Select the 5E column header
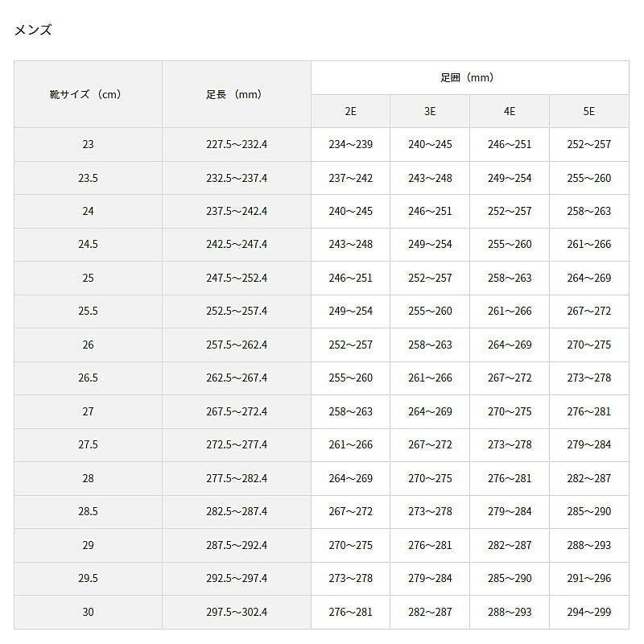Viewport: 644px width, 644px height. [x=588, y=111]
